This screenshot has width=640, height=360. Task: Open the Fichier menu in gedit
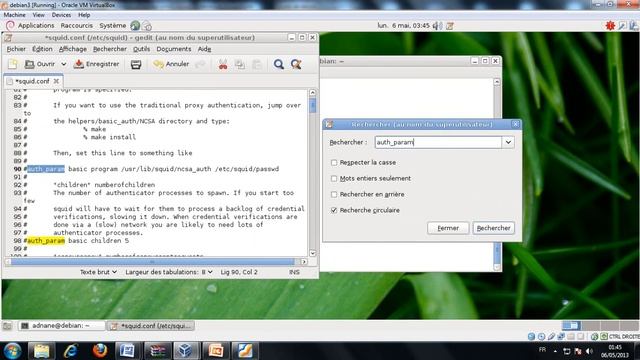pos(16,49)
